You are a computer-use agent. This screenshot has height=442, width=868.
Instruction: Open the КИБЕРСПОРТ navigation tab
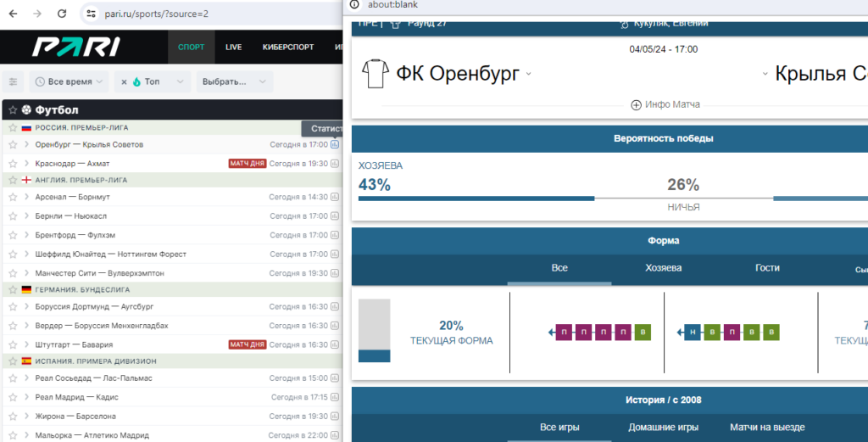tap(288, 47)
